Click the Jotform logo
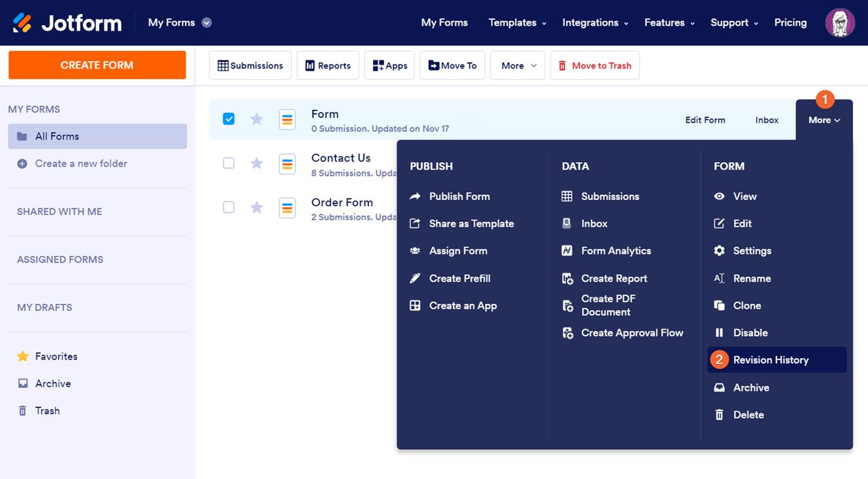The image size is (868, 479). (67, 22)
